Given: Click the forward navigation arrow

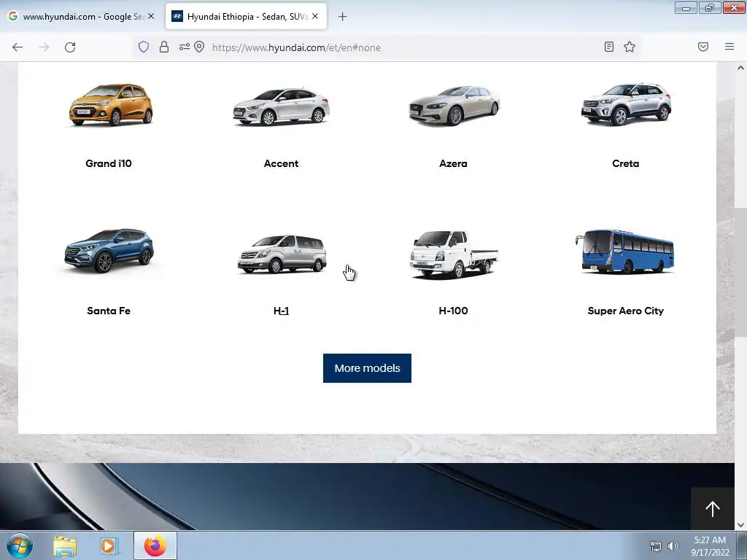Looking at the screenshot, I should tap(44, 47).
